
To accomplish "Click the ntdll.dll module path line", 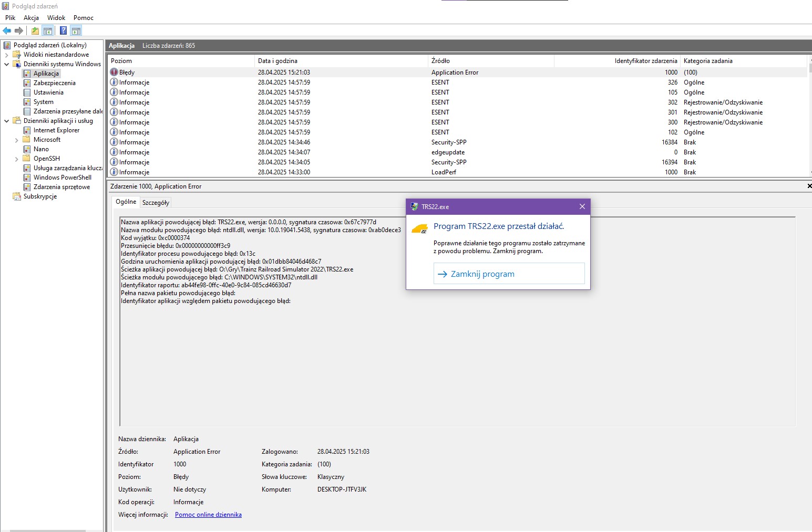I will 219,277.
